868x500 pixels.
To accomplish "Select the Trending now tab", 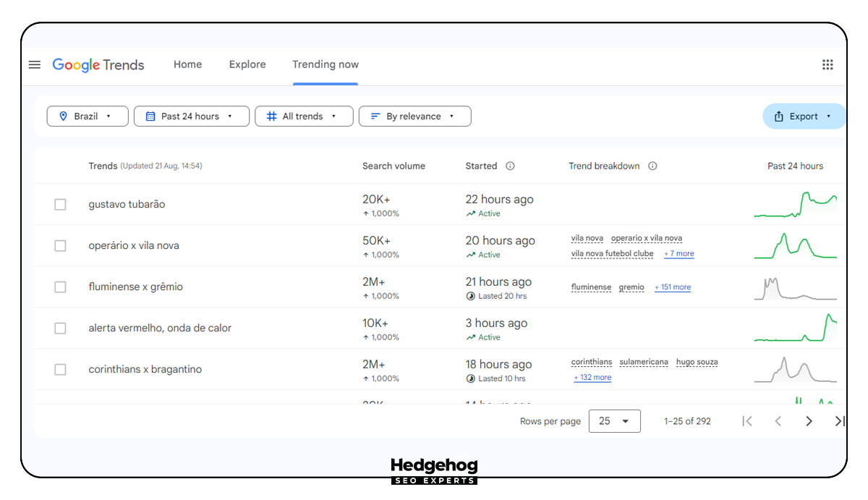I will tap(325, 64).
